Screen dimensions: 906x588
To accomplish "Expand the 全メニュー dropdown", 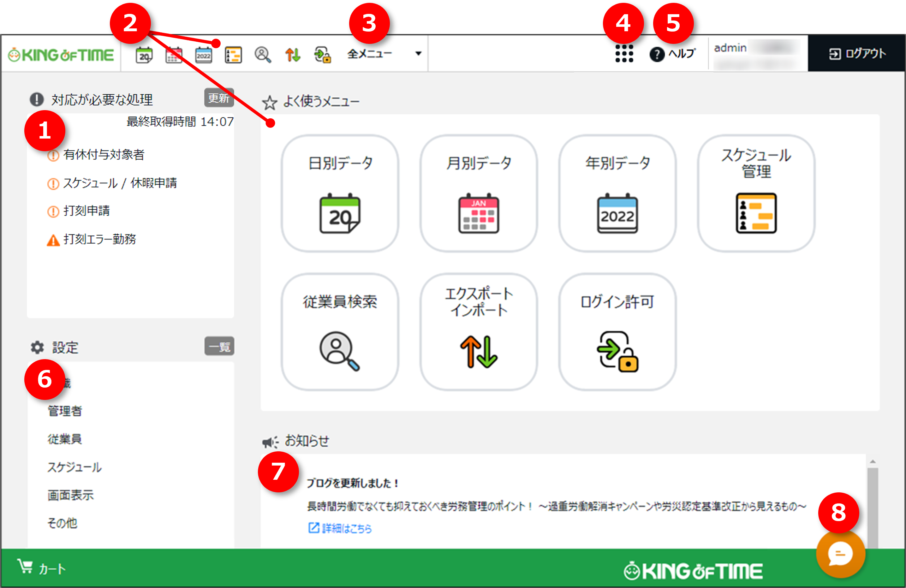I will (x=384, y=54).
